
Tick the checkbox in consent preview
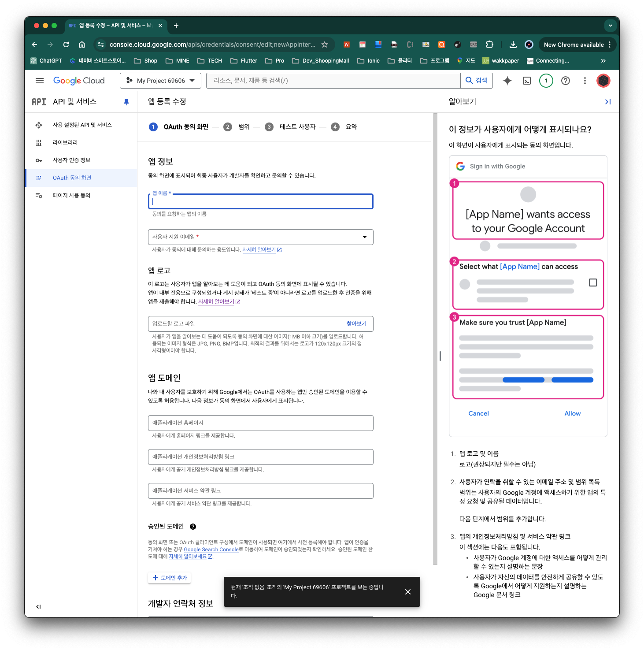point(593,282)
